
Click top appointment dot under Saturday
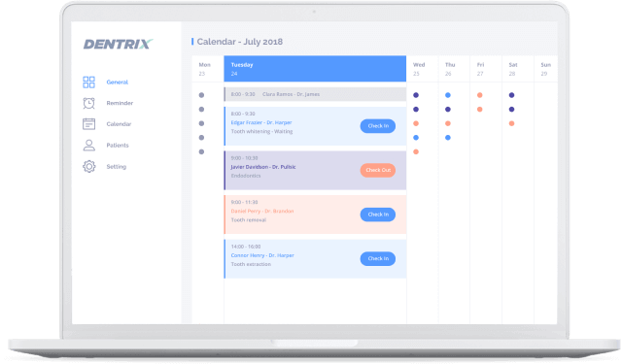pyautogui.click(x=512, y=95)
